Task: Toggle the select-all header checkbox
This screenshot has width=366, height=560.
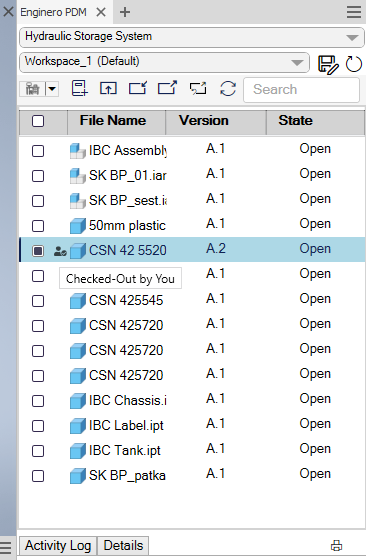Action: 38,121
